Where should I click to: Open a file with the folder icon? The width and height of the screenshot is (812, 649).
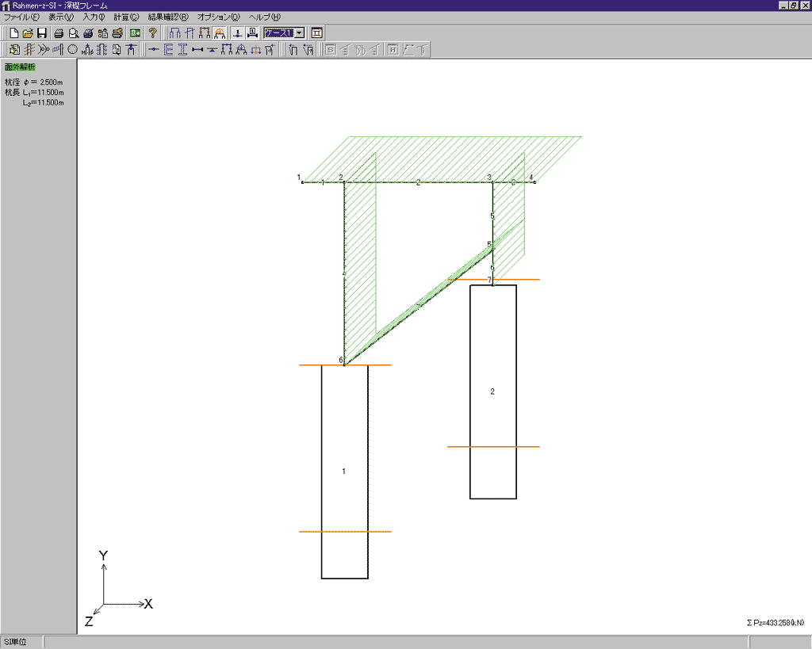27,33
